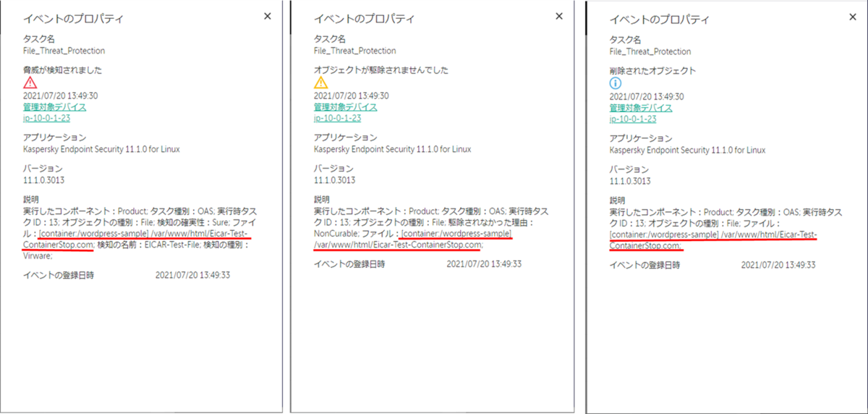
Task: Click version 11.1.0.3013 in deleted object panel
Action: 629,181
